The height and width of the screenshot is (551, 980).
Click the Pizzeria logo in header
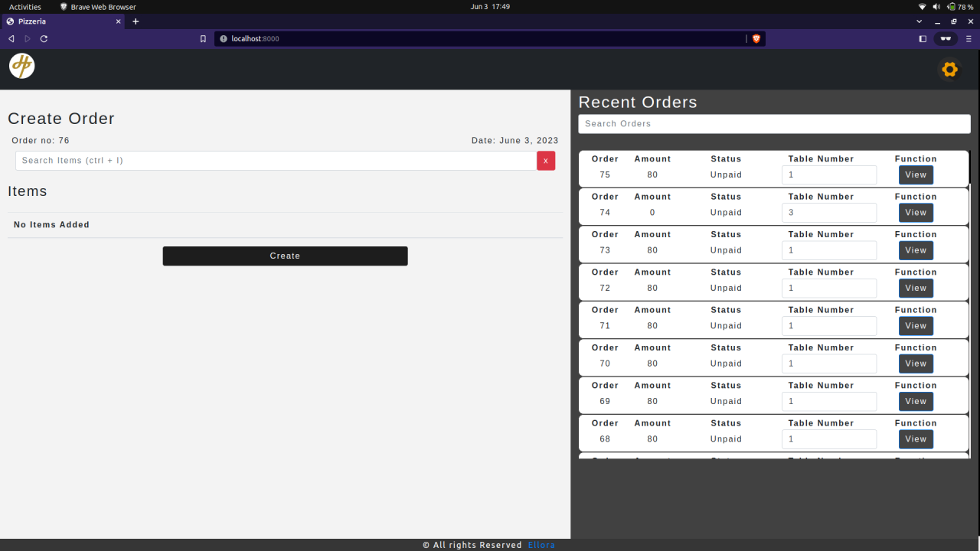(x=22, y=66)
